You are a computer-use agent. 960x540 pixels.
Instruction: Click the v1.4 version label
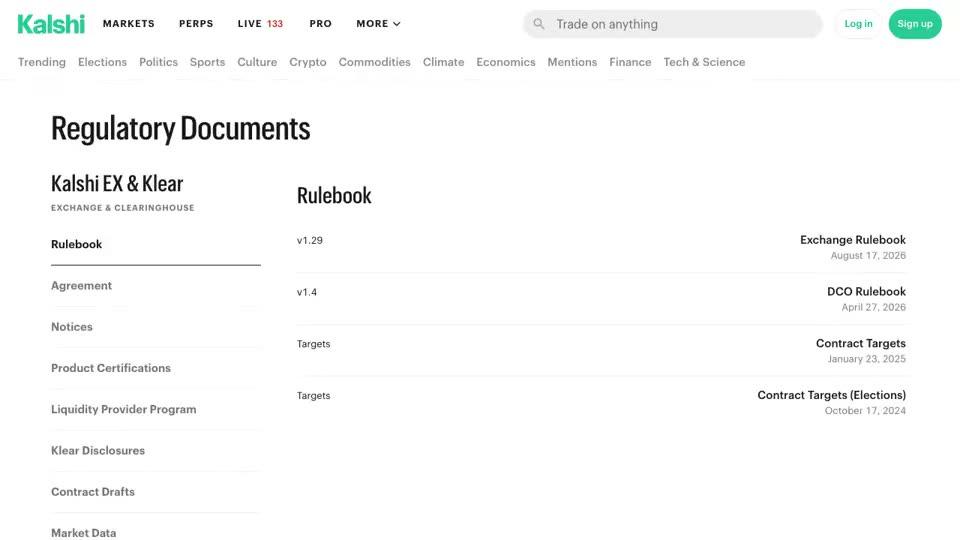point(307,292)
